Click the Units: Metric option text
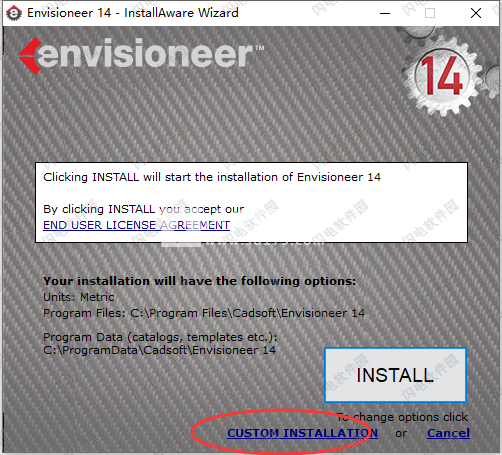 coord(79,297)
